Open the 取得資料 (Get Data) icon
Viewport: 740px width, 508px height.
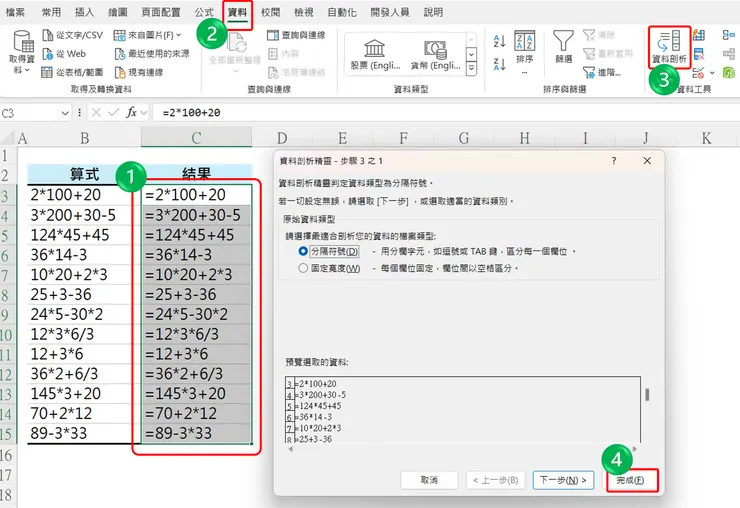coord(22,52)
